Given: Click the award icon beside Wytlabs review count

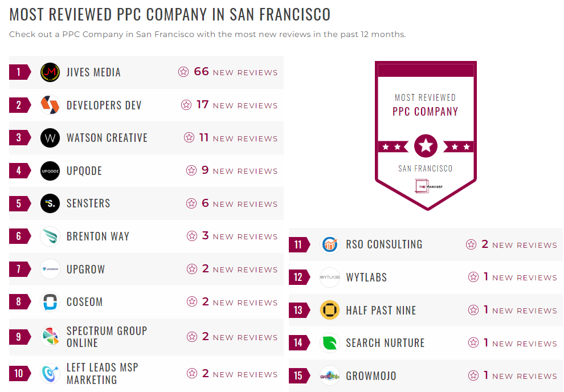Looking at the screenshot, I should tap(473, 277).
